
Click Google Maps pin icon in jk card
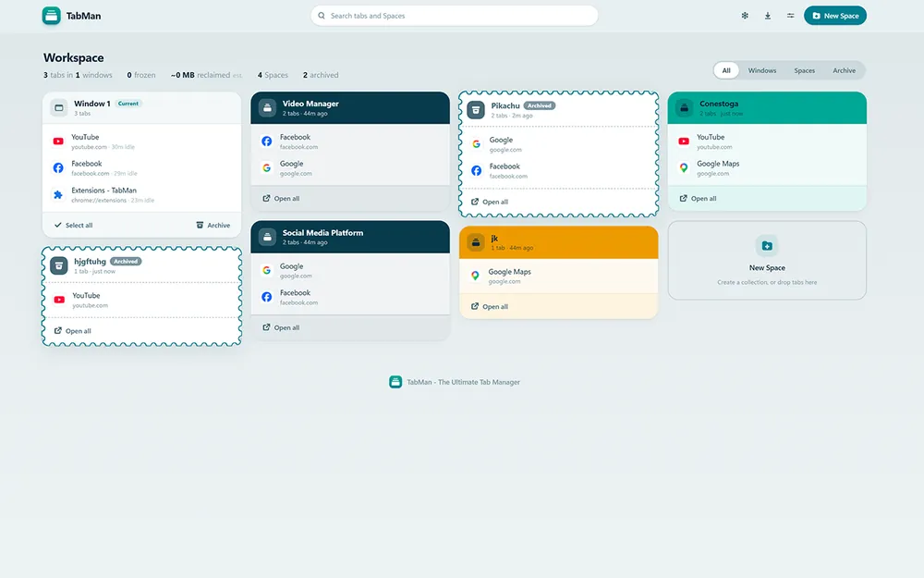click(x=475, y=276)
